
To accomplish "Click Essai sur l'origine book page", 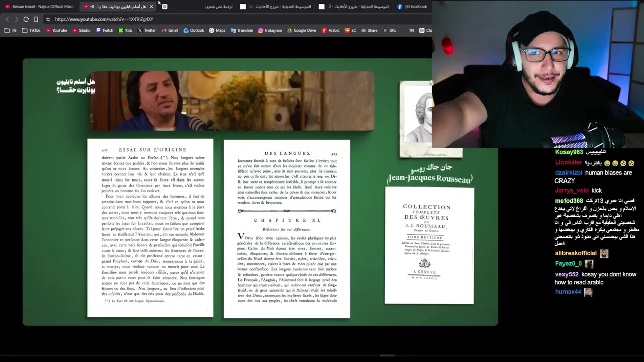I will pyautogui.click(x=150, y=228).
